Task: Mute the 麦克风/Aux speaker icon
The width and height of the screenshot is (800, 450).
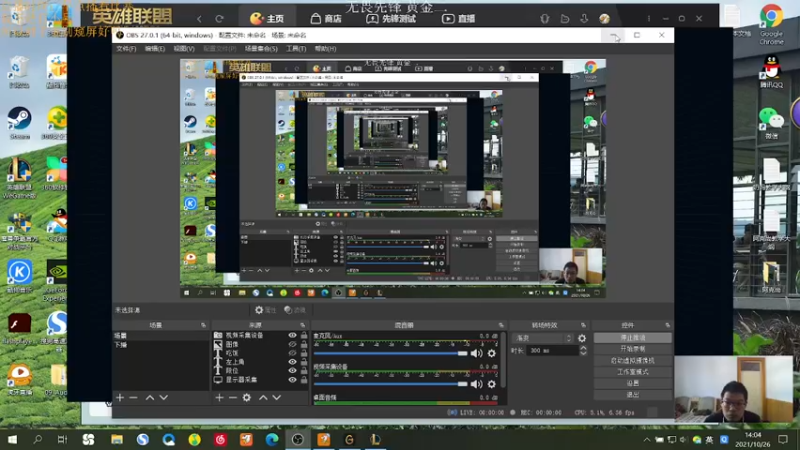Action: (x=477, y=353)
